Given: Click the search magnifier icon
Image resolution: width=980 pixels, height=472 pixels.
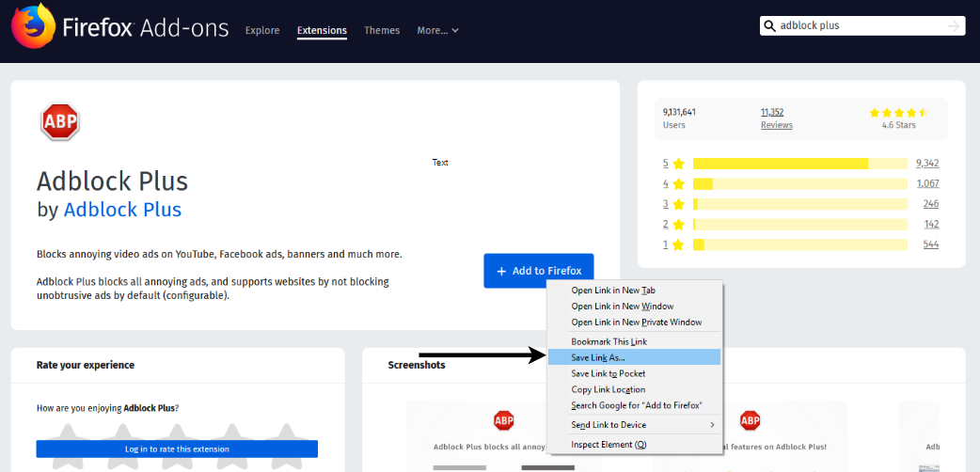Looking at the screenshot, I should coord(770,25).
